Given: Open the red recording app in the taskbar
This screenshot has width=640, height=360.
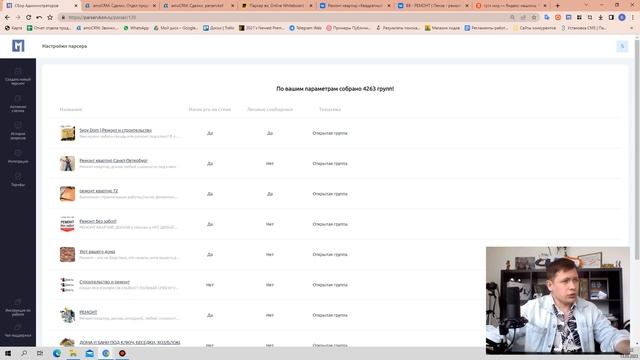Looking at the screenshot, I should point(122,353).
